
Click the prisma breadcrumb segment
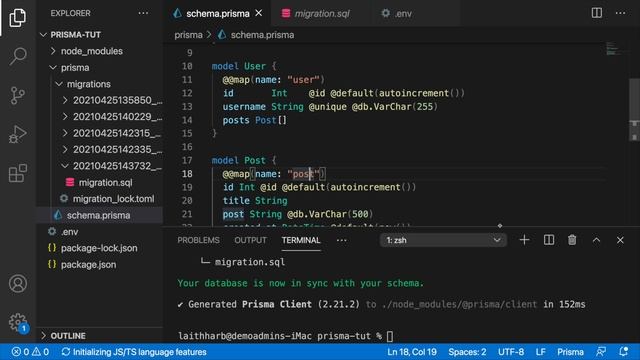[x=188, y=35]
